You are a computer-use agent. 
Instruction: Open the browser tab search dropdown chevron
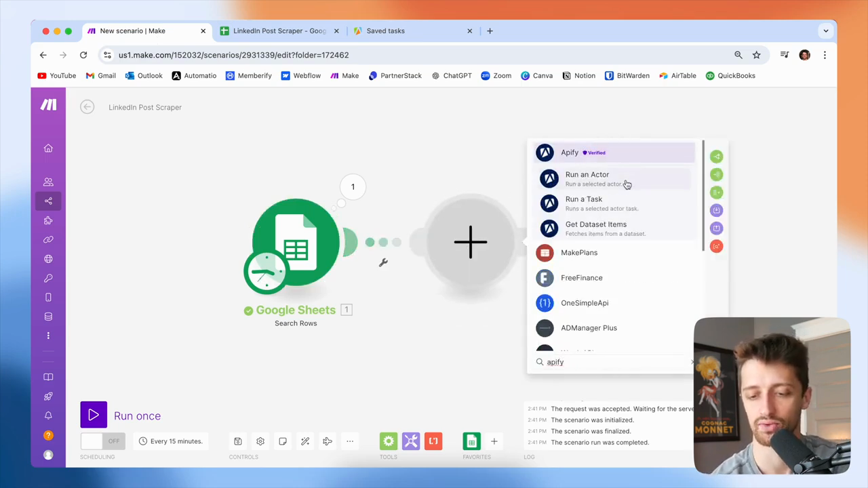coord(826,30)
